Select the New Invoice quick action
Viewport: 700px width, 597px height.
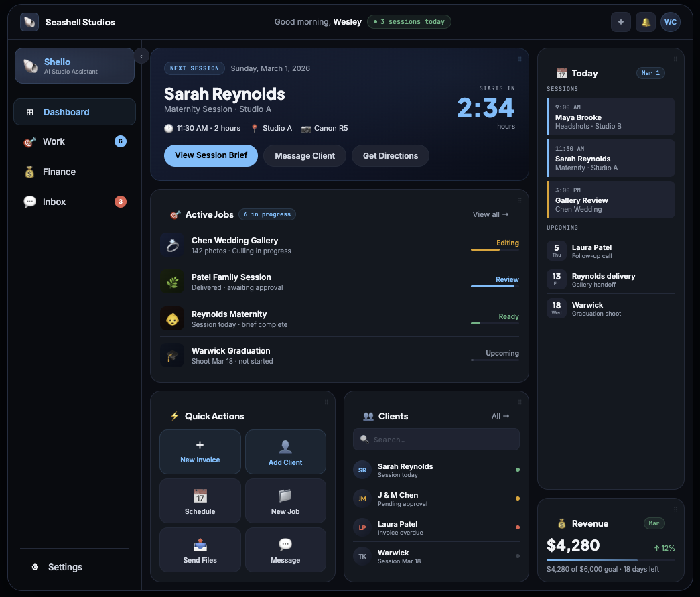(x=200, y=452)
